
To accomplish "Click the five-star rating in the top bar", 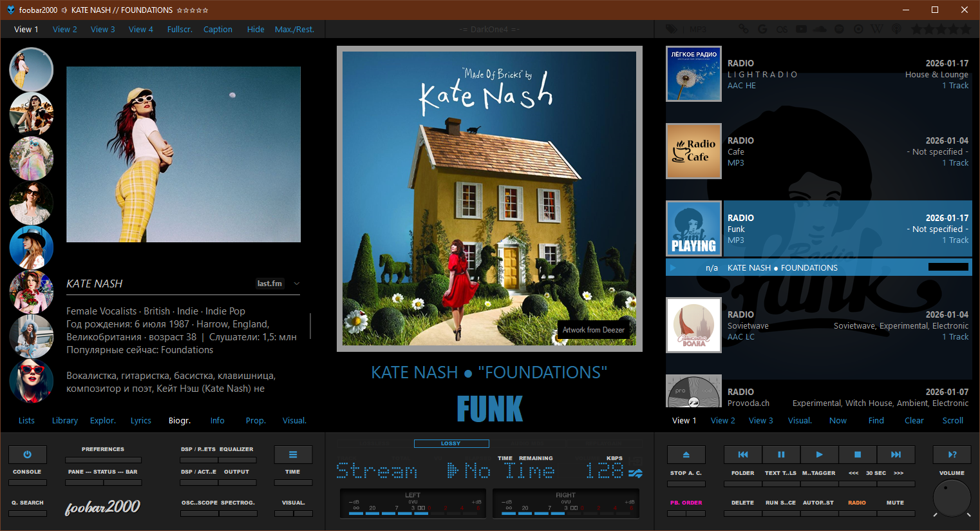I will pyautogui.click(x=940, y=29).
